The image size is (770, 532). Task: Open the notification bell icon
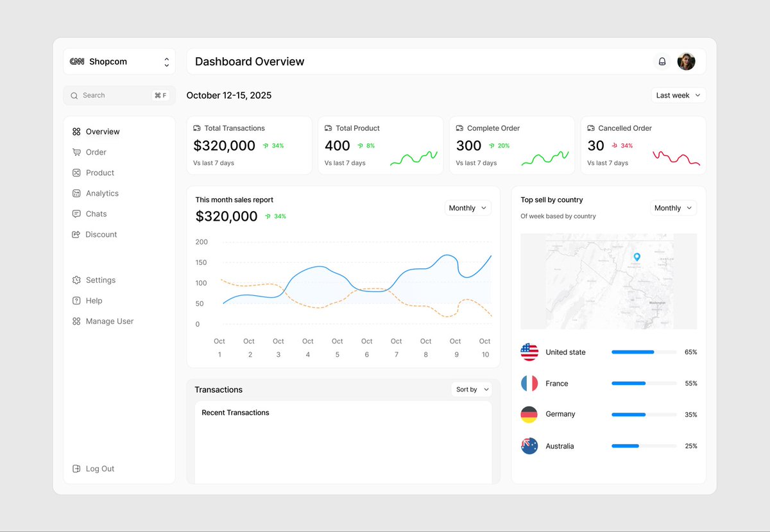tap(662, 61)
